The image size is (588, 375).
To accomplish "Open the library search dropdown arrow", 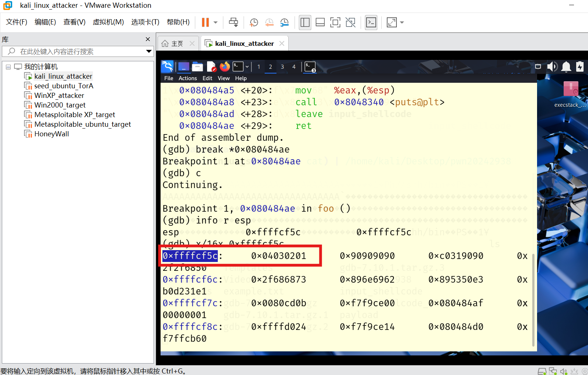I will coord(149,51).
